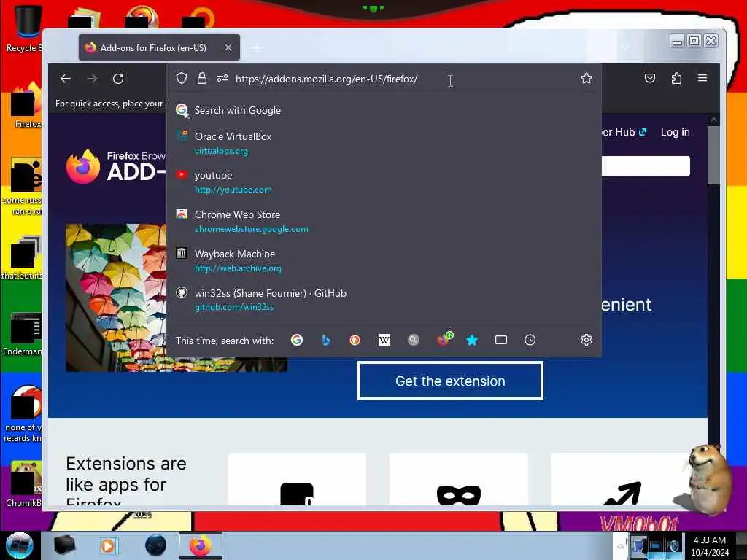Viewport: 747px width, 560px height.
Task: Choose the youtube suggestion
Action: pos(384,182)
